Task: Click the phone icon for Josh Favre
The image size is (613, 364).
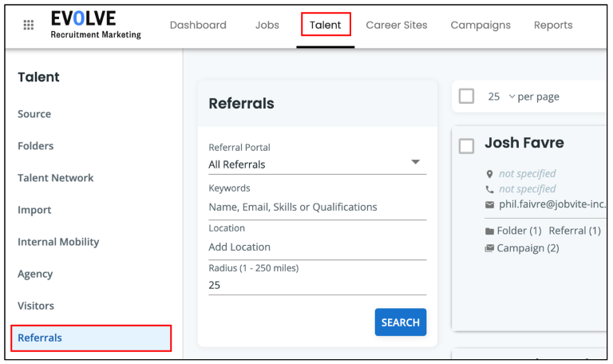Action: coord(489,189)
